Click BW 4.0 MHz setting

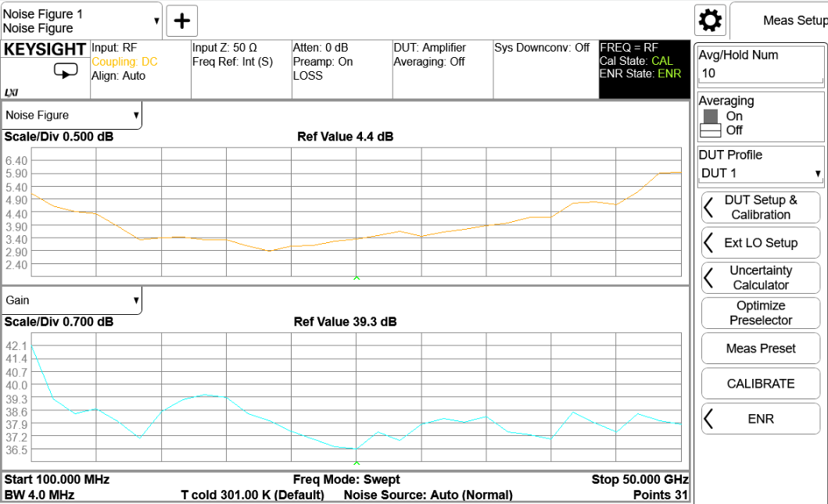point(39,495)
